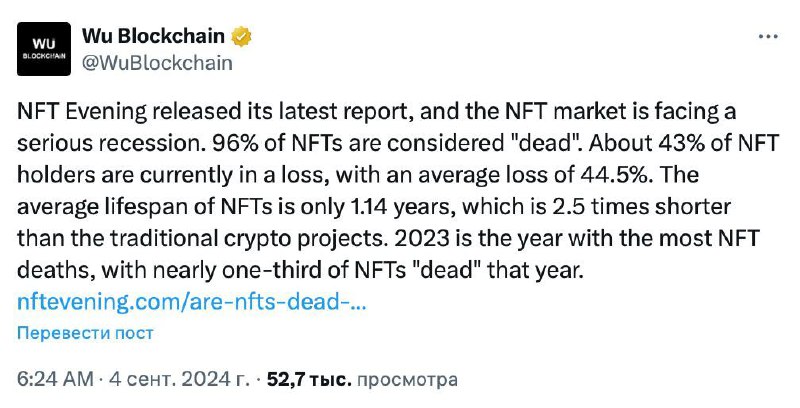Viewport: 800px width, 408px height.
Task: Open the 52,7 тыс. view count
Action: (x=309, y=380)
